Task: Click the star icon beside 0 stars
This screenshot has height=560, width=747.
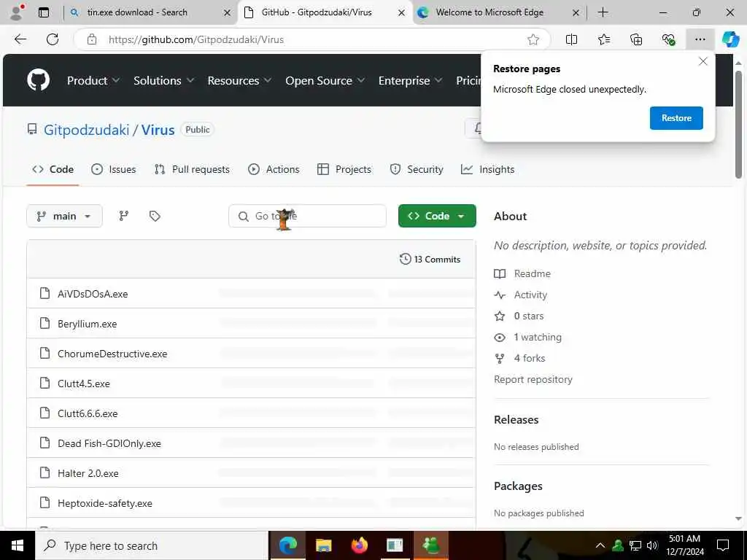Action: pos(499,316)
